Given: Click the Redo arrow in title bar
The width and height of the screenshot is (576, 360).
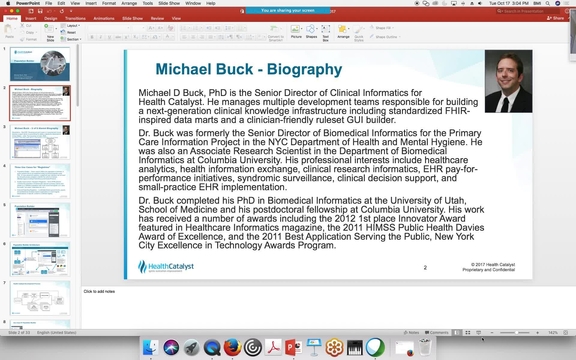Looking at the screenshot, I should (x=61, y=11).
